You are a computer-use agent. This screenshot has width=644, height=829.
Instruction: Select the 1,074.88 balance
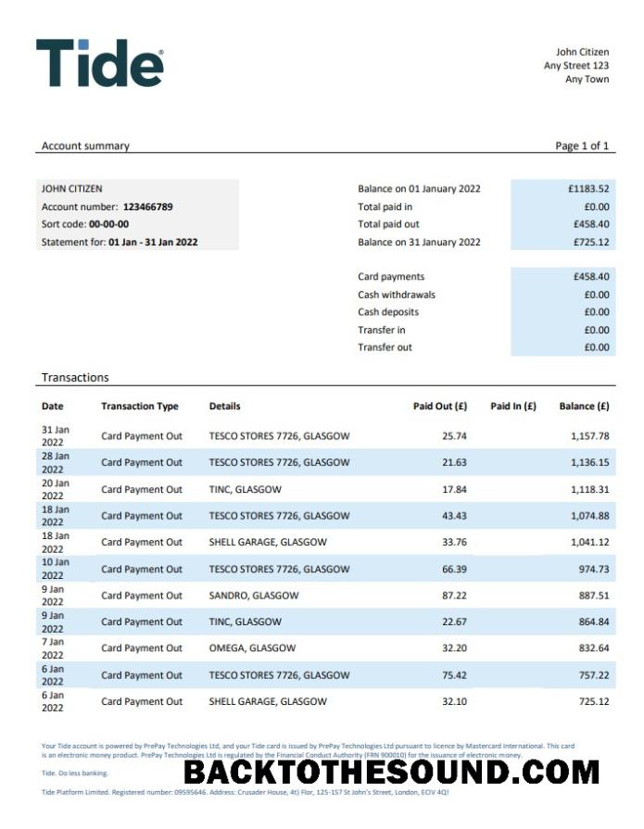pyautogui.click(x=590, y=516)
